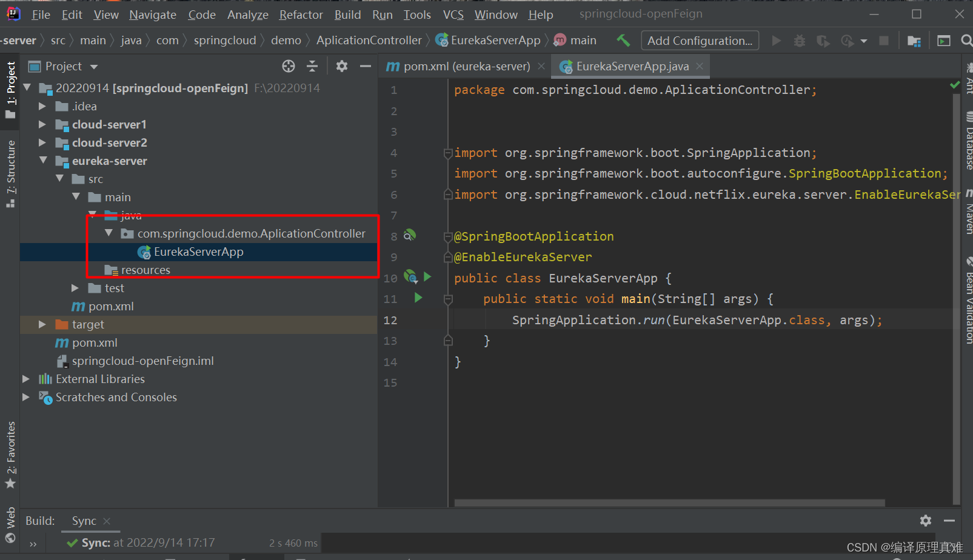Click run gutter arrow on line 10
This screenshot has width=973, height=560.
tap(427, 276)
